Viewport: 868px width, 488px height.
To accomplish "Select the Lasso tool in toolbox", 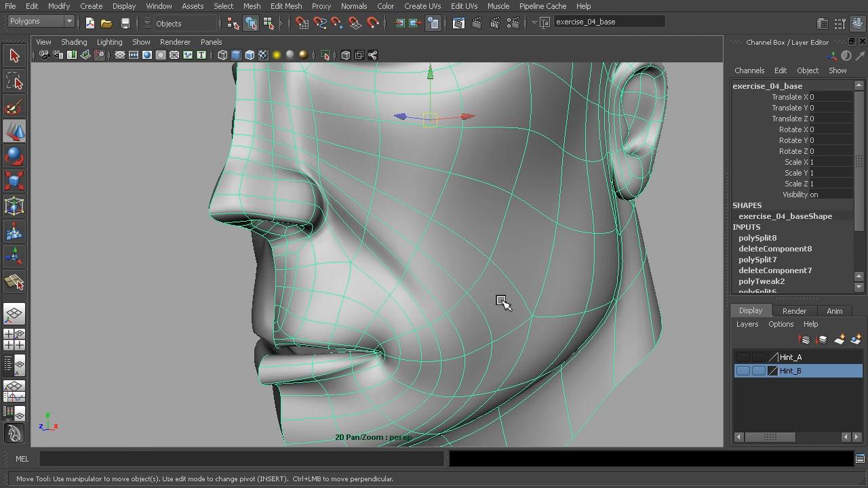I will 14,82.
